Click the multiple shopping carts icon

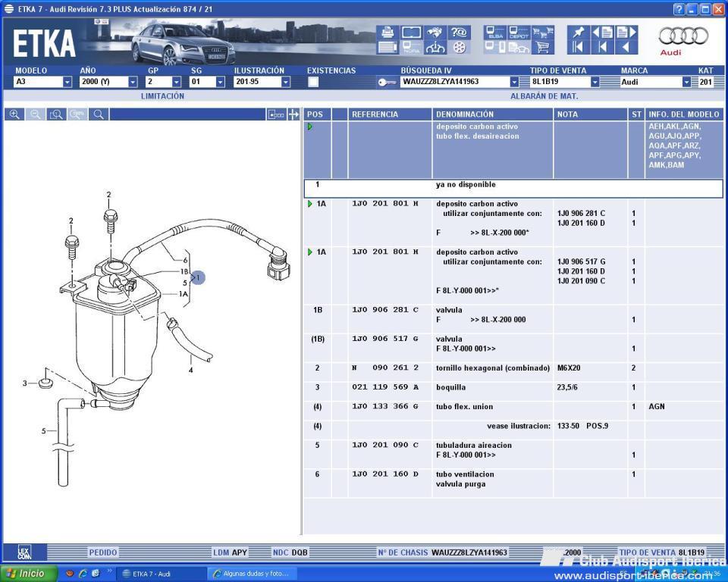pyautogui.click(x=543, y=32)
